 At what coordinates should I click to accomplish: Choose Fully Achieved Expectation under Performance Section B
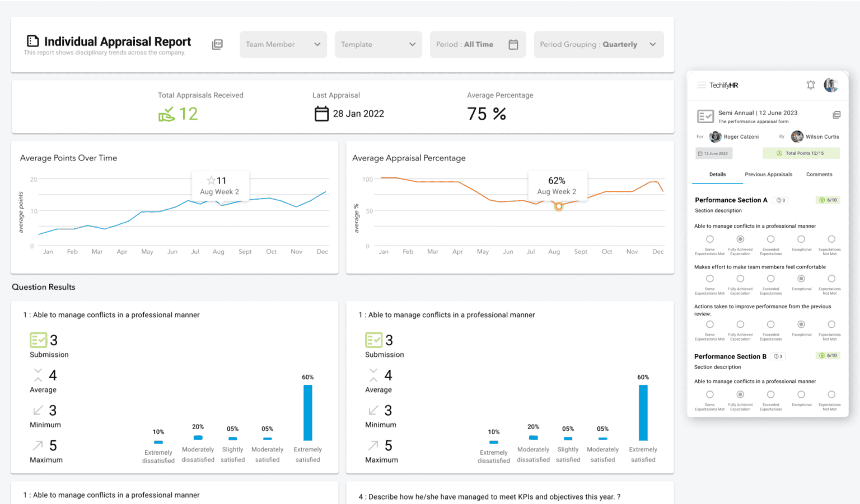[x=740, y=395]
